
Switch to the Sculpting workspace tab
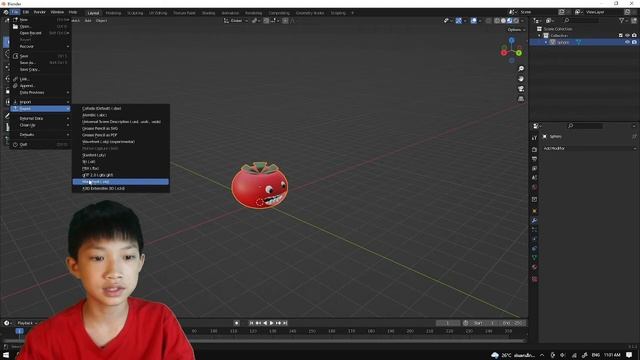point(135,13)
